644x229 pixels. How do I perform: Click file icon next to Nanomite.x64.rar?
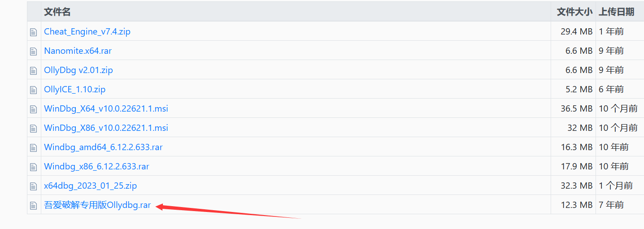pyautogui.click(x=33, y=52)
